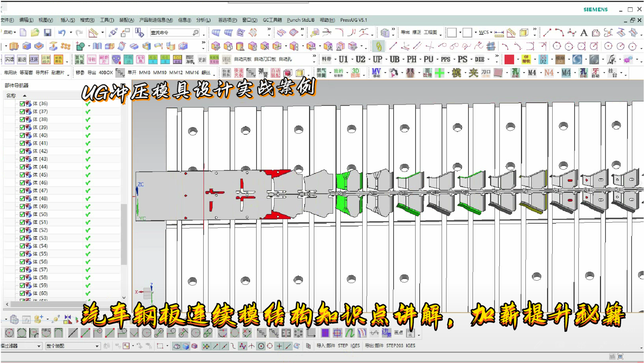The image size is (644, 363).
Task: Click the 自动夹板 button
Action: pyautogui.click(x=242, y=59)
